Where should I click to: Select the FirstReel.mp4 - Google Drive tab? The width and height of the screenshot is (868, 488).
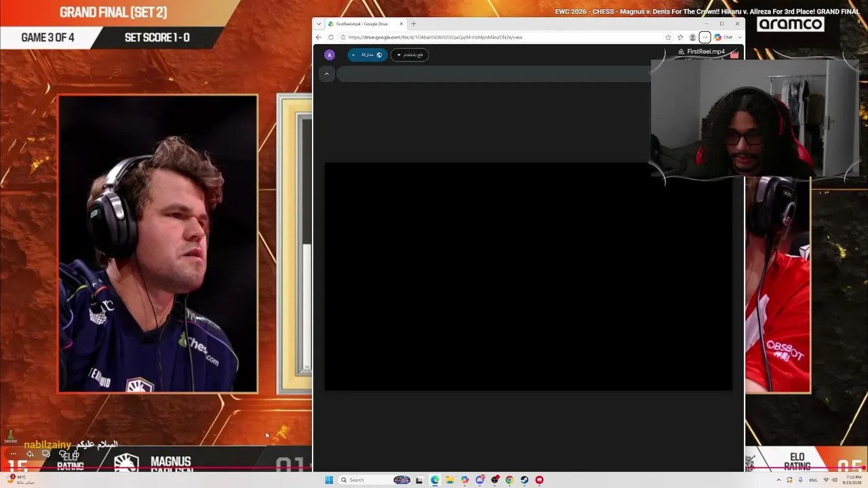coord(366,24)
